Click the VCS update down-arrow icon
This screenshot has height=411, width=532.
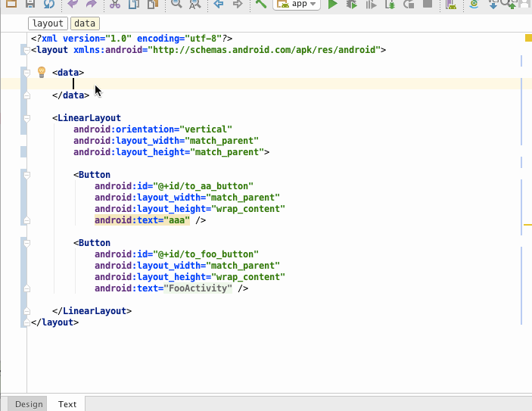493,4
